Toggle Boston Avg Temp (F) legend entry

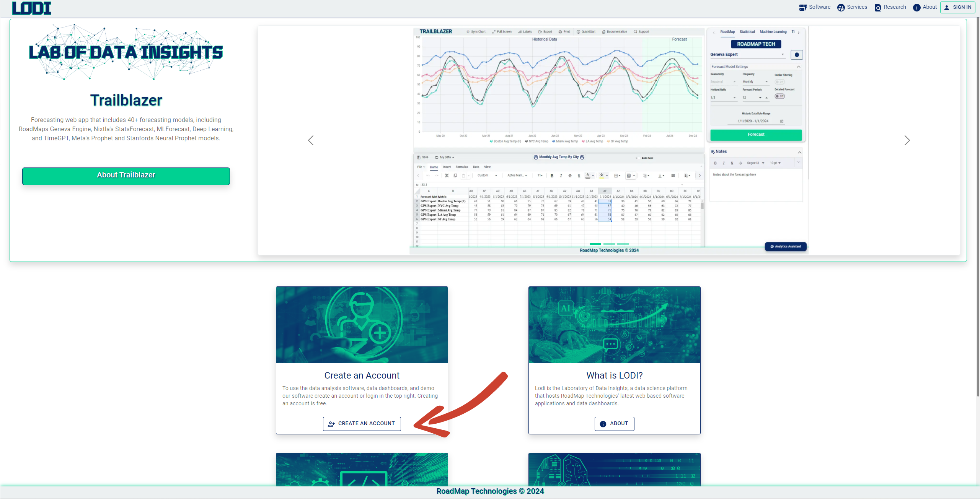[x=505, y=141]
